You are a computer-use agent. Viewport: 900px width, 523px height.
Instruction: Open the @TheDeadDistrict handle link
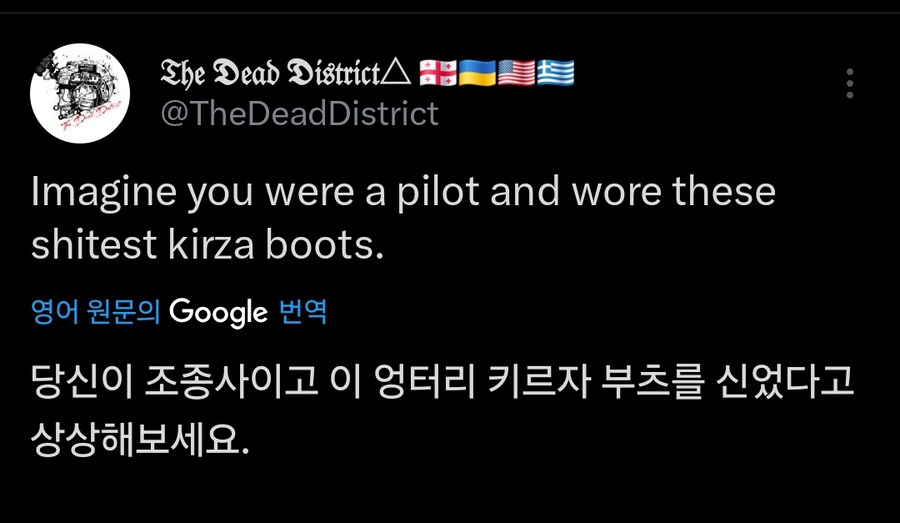299,114
